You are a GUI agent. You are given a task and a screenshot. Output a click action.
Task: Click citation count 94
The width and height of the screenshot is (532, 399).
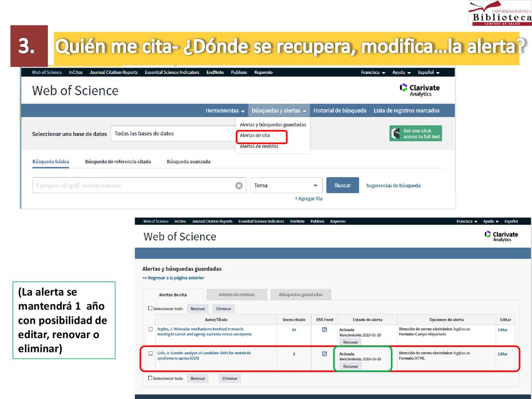(294, 330)
